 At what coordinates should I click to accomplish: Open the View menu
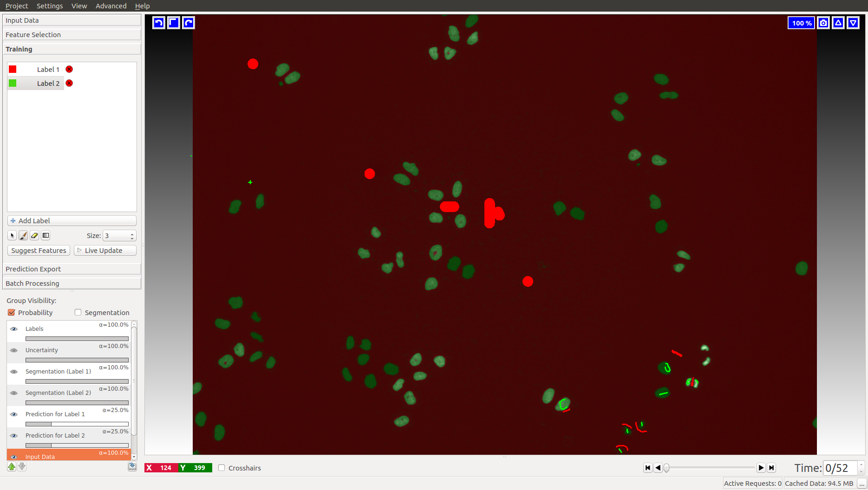(79, 6)
